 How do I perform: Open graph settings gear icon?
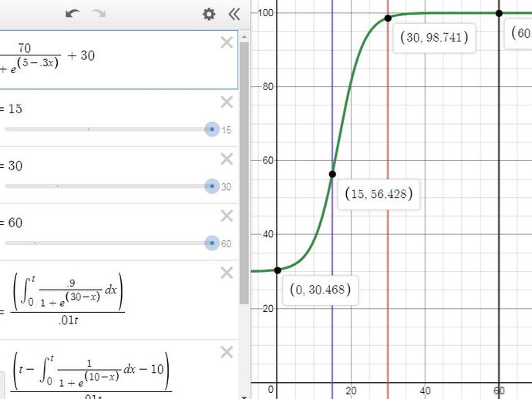209,14
